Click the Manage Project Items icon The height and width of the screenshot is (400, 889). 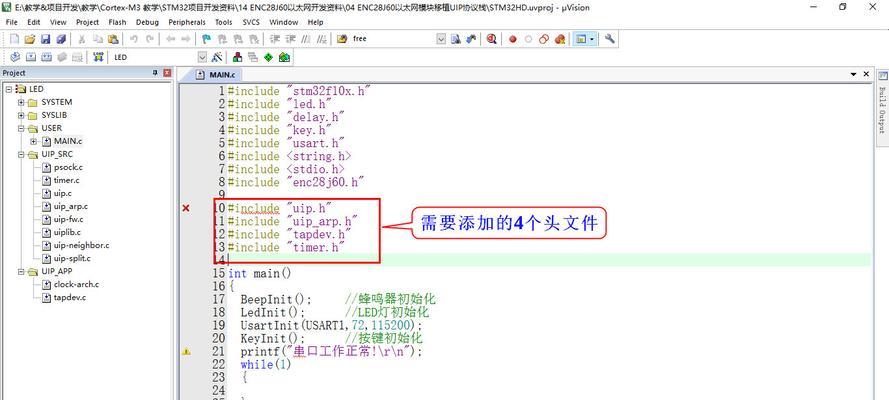(x=237, y=57)
